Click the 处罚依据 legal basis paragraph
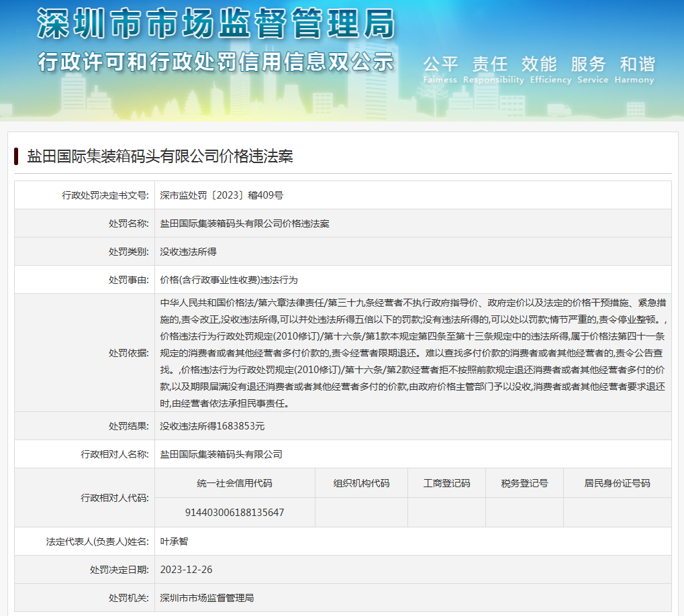Viewport: 684px width, 616px height. [x=413, y=353]
